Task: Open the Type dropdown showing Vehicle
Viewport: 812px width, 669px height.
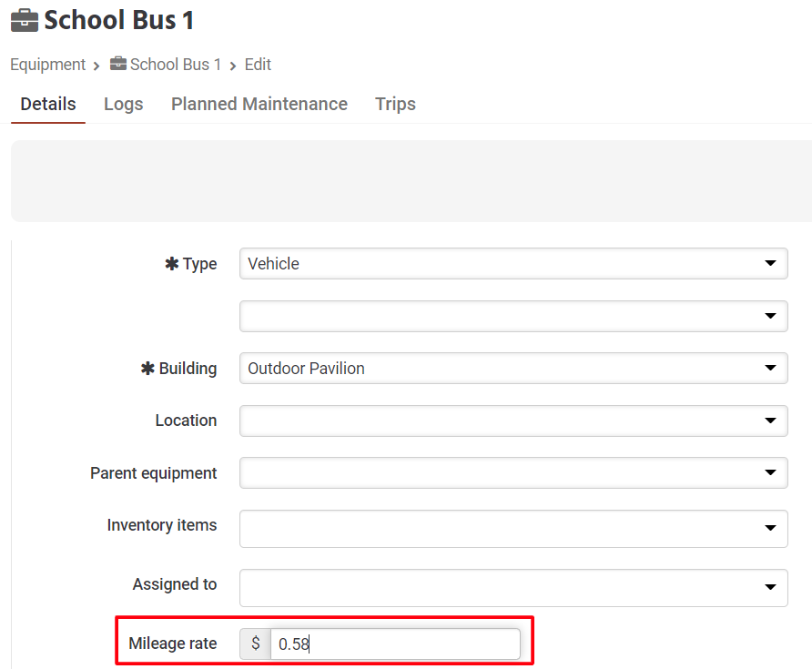Action: 513,264
